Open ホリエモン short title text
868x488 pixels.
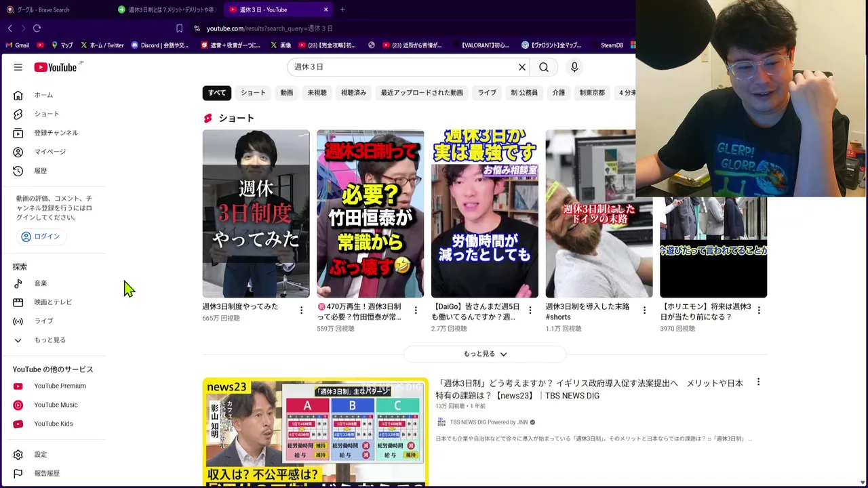click(x=705, y=312)
